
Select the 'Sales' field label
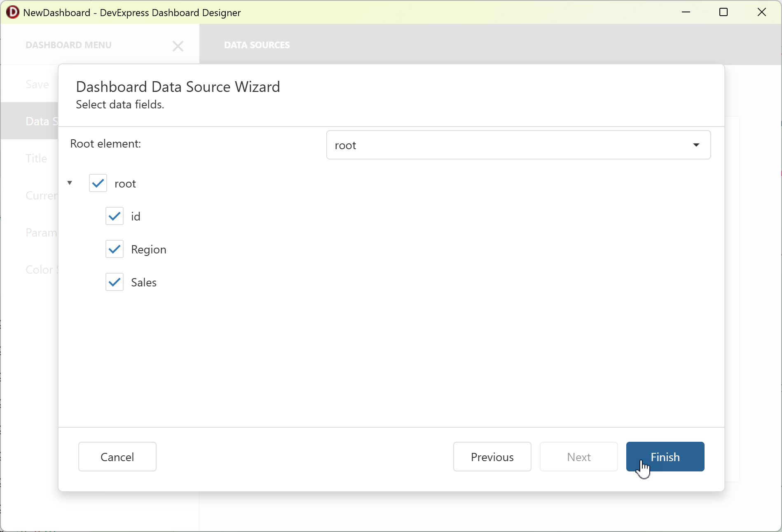click(144, 282)
